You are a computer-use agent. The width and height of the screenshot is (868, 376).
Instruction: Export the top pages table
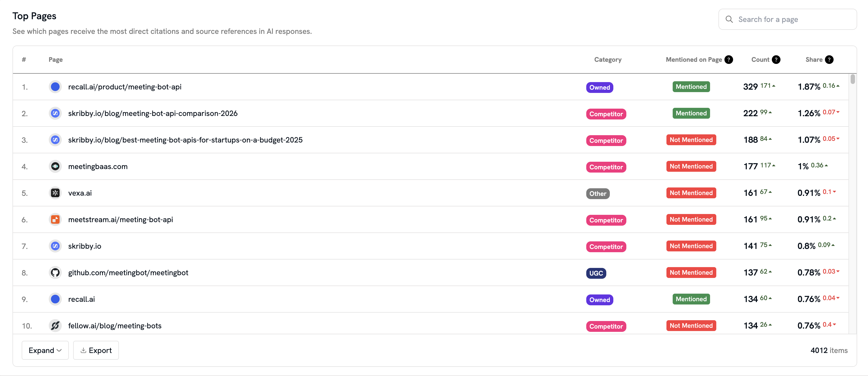coord(96,350)
